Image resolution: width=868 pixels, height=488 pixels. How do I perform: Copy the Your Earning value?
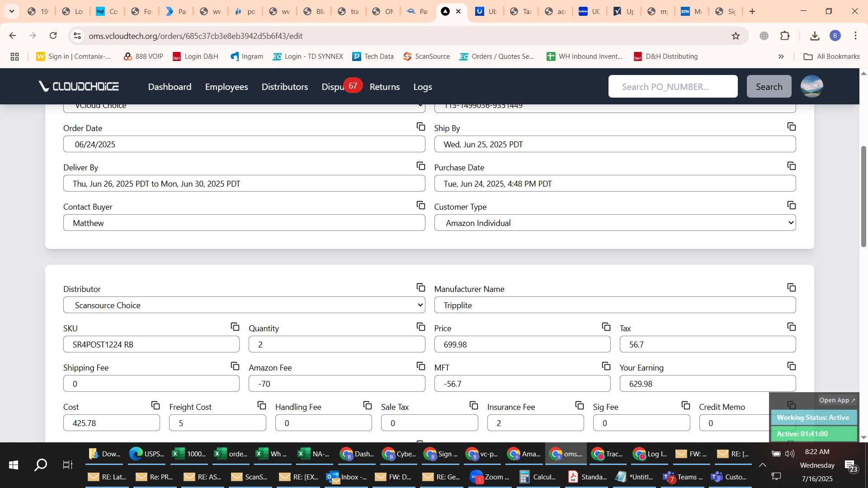pyautogui.click(x=792, y=366)
